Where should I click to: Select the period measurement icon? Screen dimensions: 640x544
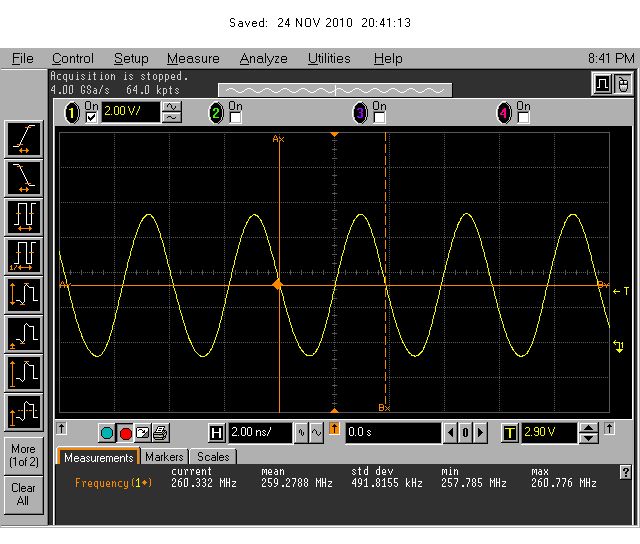[x=24, y=215]
